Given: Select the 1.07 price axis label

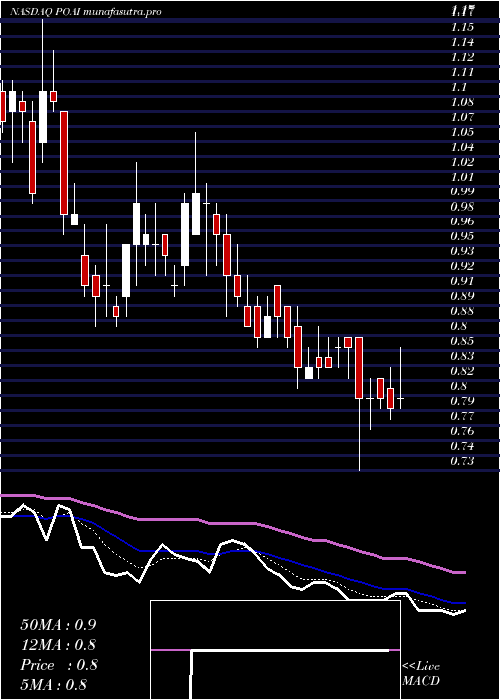Looking at the screenshot, I should [462, 117].
